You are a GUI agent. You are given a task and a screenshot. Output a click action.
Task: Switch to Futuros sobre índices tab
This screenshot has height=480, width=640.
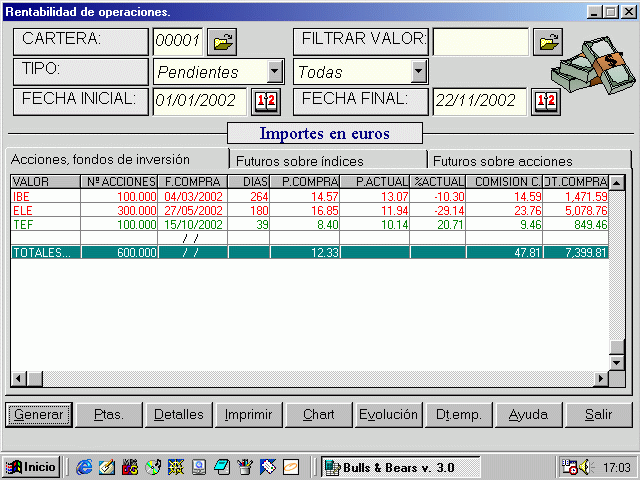(328, 161)
